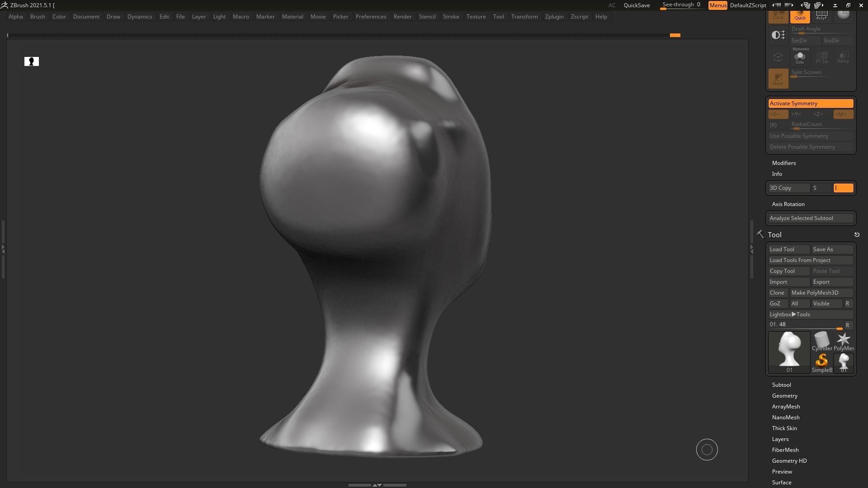Click Make PolyMesh3D button

tap(821, 293)
